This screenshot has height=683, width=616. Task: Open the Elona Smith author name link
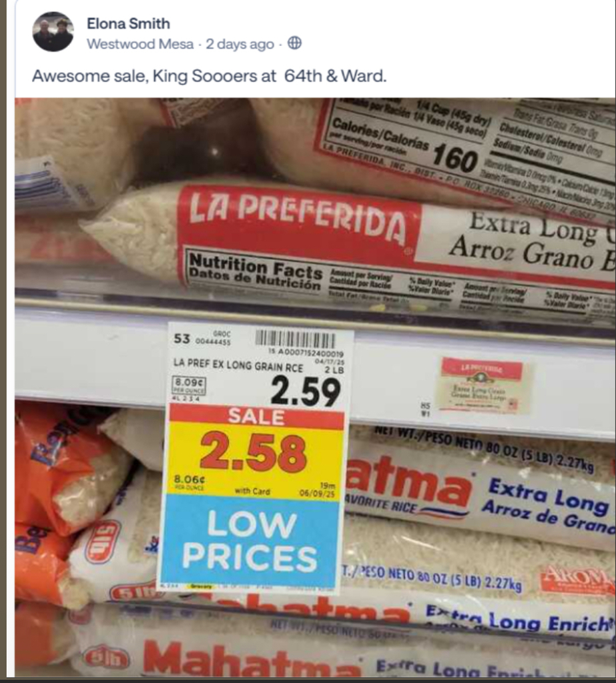(128, 23)
